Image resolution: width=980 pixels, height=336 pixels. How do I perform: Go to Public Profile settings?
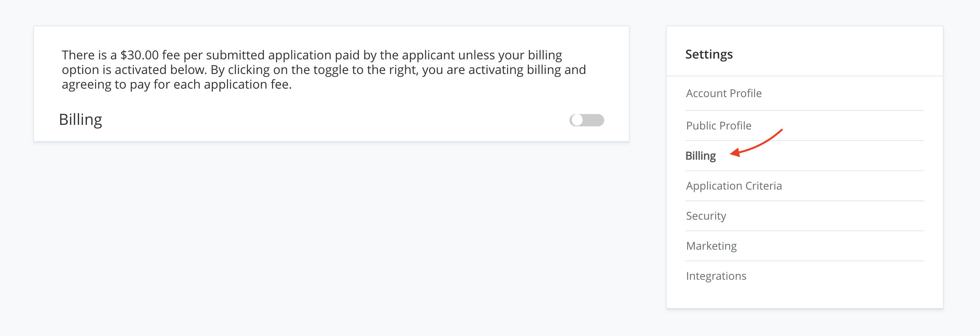click(718, 126)
